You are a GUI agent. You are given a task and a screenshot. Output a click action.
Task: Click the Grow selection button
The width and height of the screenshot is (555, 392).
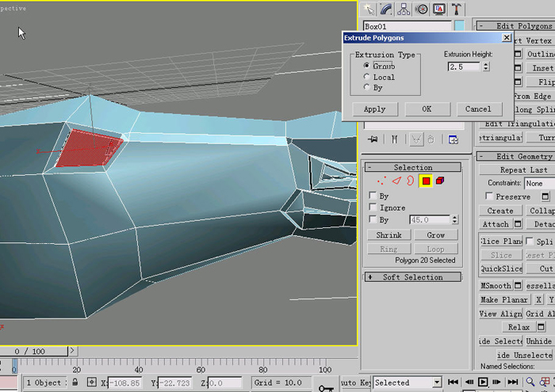tap(436, 235)
